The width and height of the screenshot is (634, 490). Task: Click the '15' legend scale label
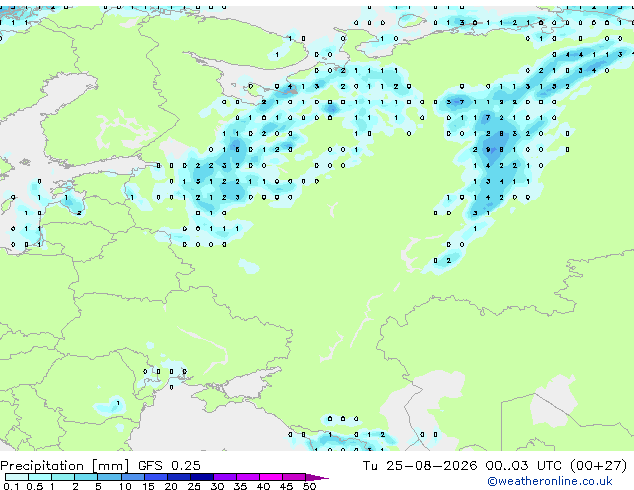148,486
